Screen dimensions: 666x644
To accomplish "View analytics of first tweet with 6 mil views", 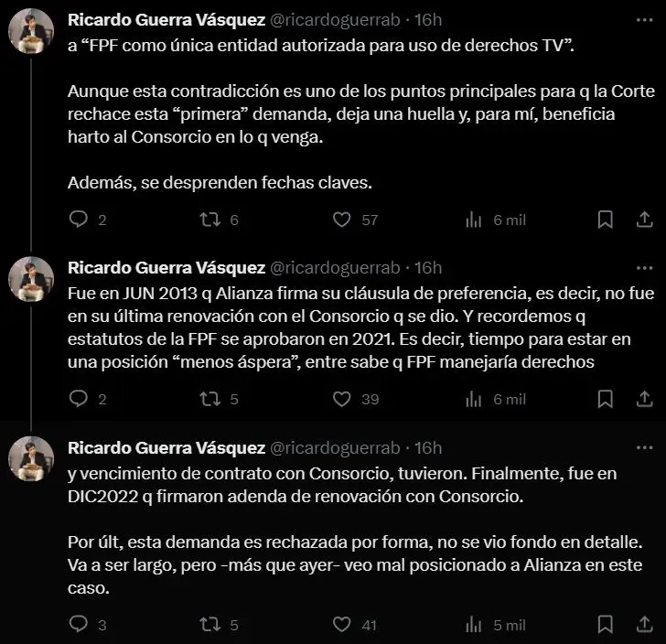I will [474, 220].
